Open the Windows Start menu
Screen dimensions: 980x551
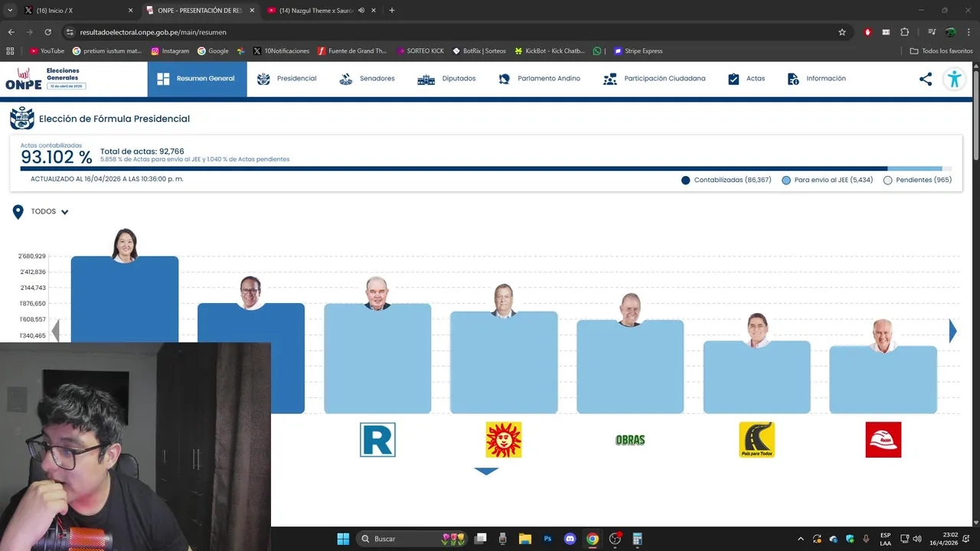tap(343, 539)
